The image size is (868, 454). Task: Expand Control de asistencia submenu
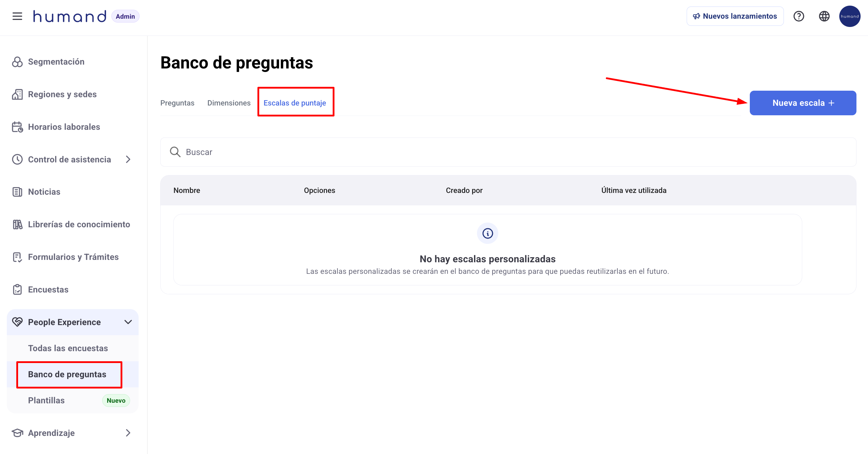[128, 159]
